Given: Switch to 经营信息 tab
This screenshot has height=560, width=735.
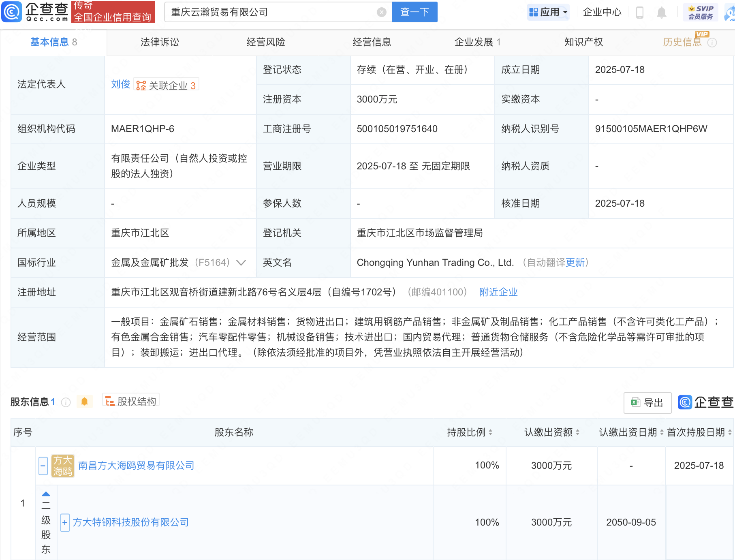Looking at the screenshot, I should (372, 42).
